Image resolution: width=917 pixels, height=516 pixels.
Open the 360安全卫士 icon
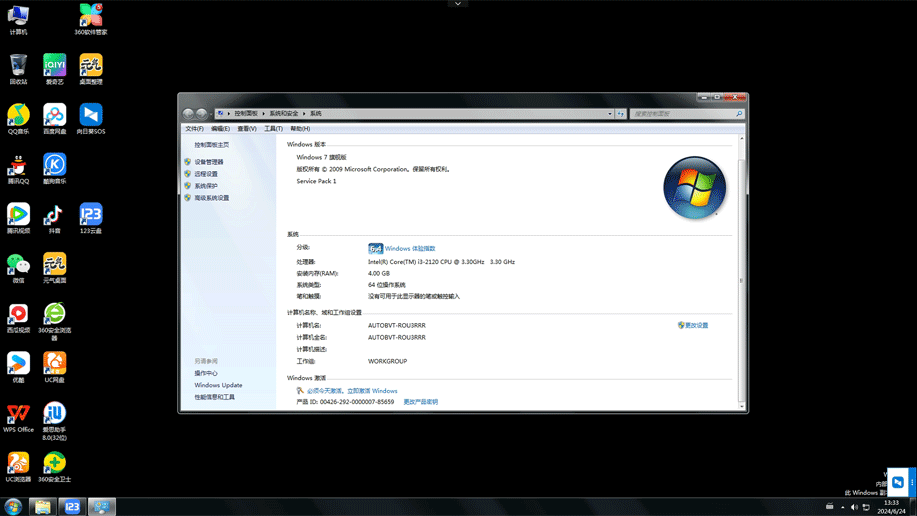pos(54,467)
